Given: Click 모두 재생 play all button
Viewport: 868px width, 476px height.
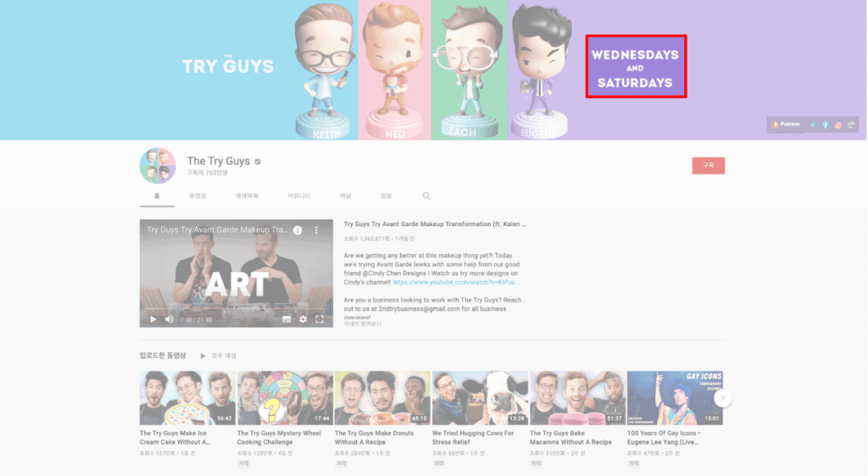Looking at the screenshot, I should point(218,356).
